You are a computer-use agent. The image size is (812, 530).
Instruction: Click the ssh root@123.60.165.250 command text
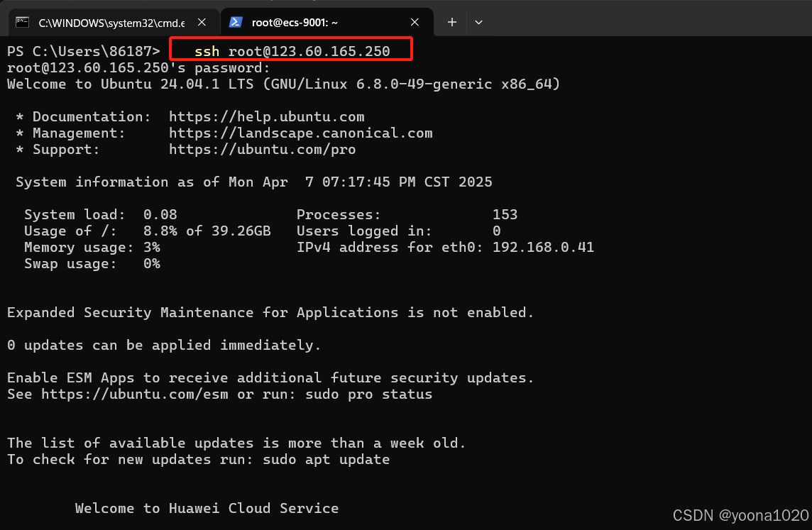click(x=292, y=51)
